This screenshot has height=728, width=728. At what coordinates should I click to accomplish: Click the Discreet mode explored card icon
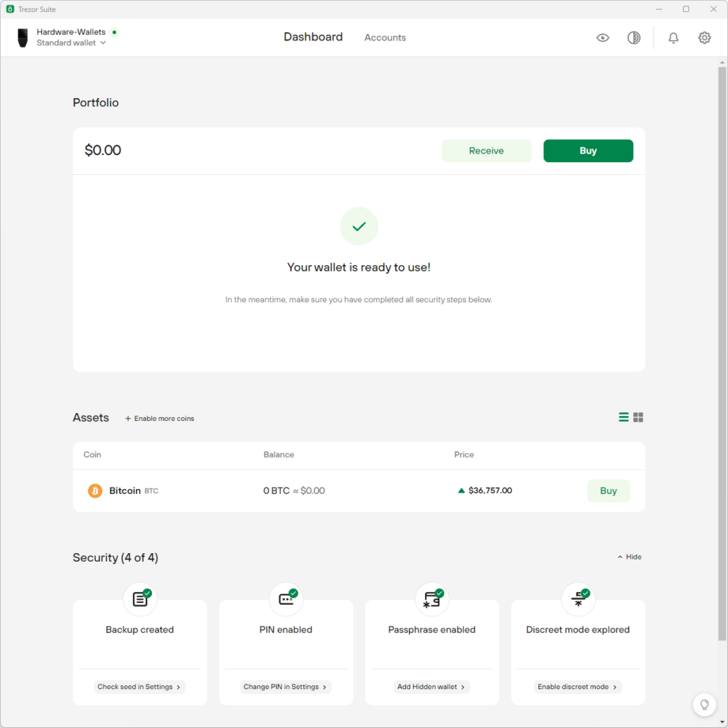coord(578,599)
